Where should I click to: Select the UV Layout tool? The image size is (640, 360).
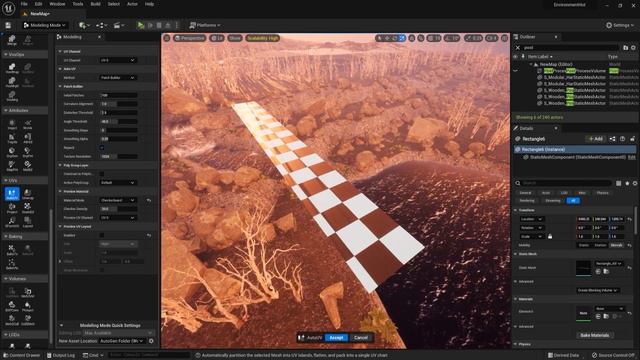[x=28, y=222]
